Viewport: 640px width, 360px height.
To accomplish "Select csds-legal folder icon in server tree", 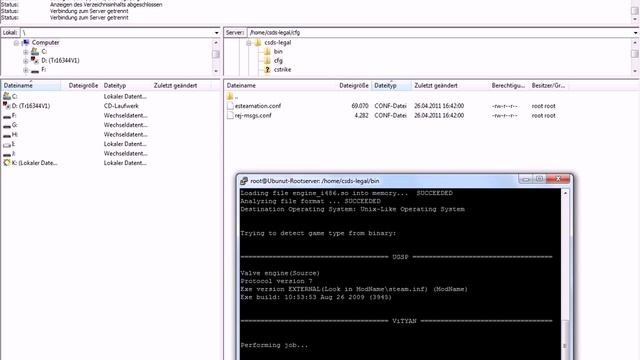I will (258, 42).
